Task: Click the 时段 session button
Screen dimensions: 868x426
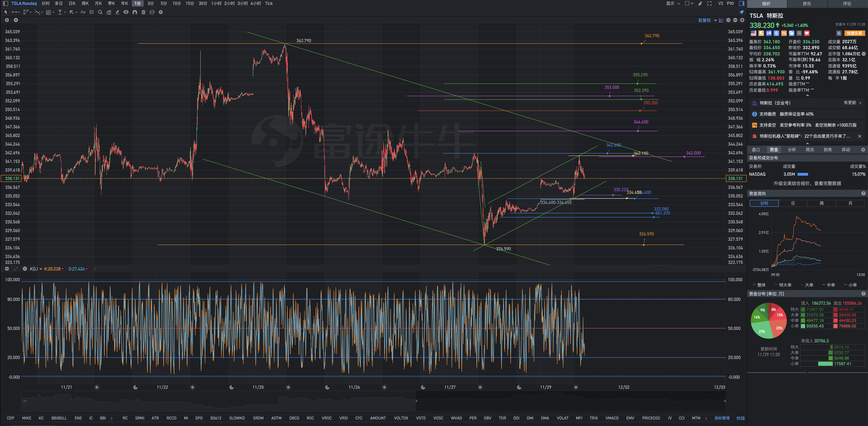Action: [x=740, y=418]
